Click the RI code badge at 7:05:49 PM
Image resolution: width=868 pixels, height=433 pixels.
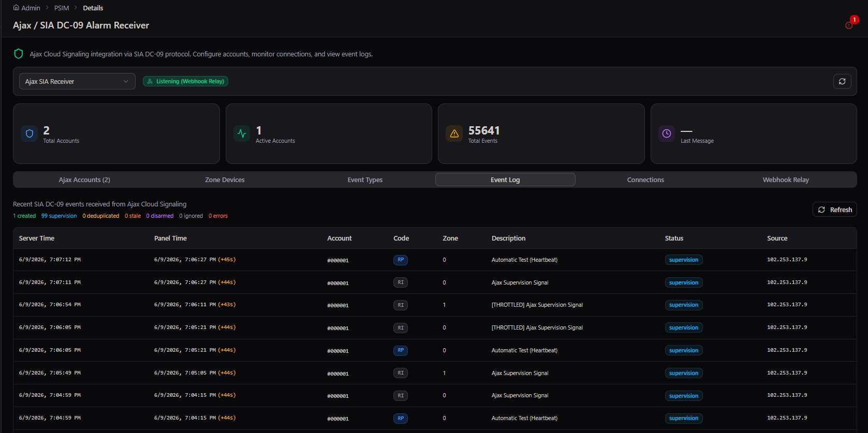coord(401,373)
